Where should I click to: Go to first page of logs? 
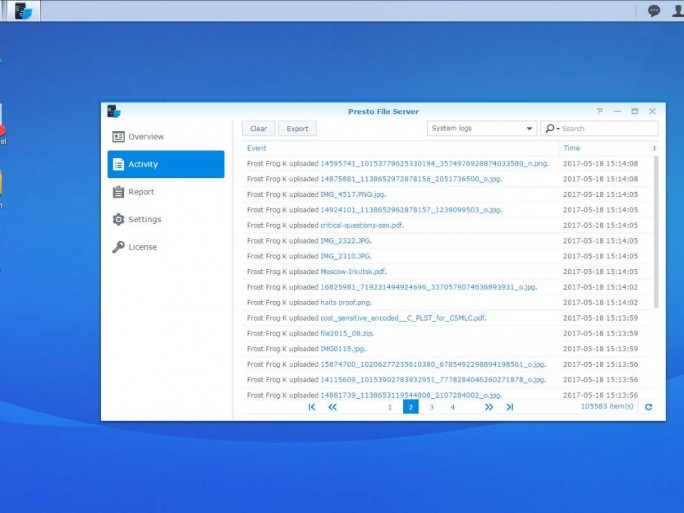(311, 407)
